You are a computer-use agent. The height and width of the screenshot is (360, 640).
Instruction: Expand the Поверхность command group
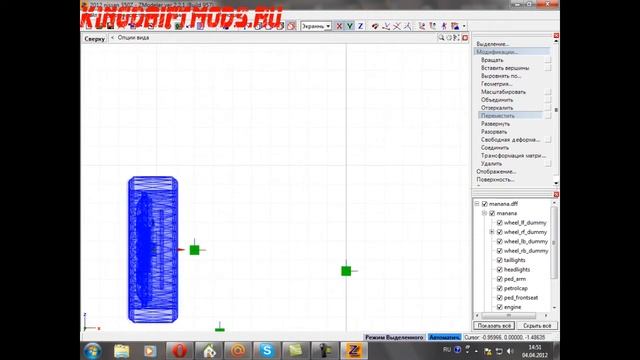click(495, 180)
